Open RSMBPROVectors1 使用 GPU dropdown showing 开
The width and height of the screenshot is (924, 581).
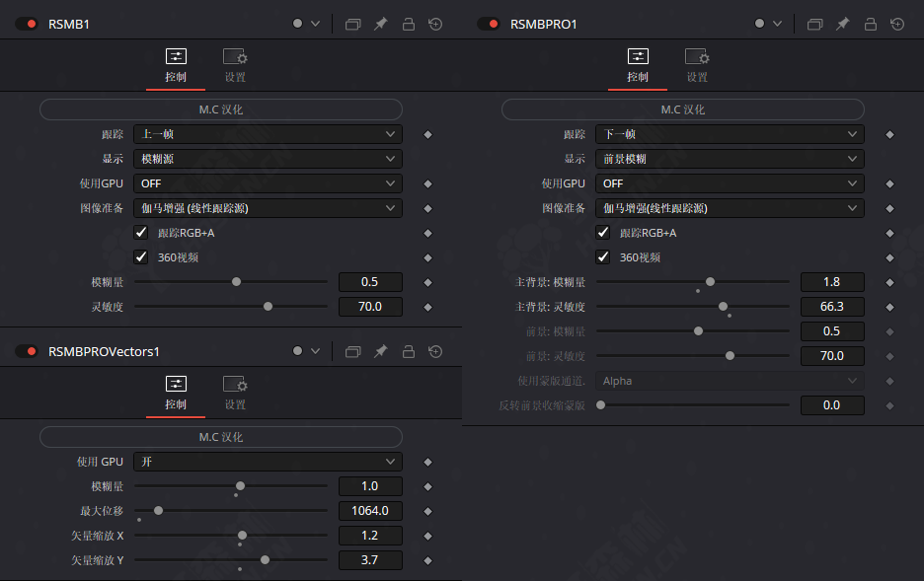pos(269,462)
